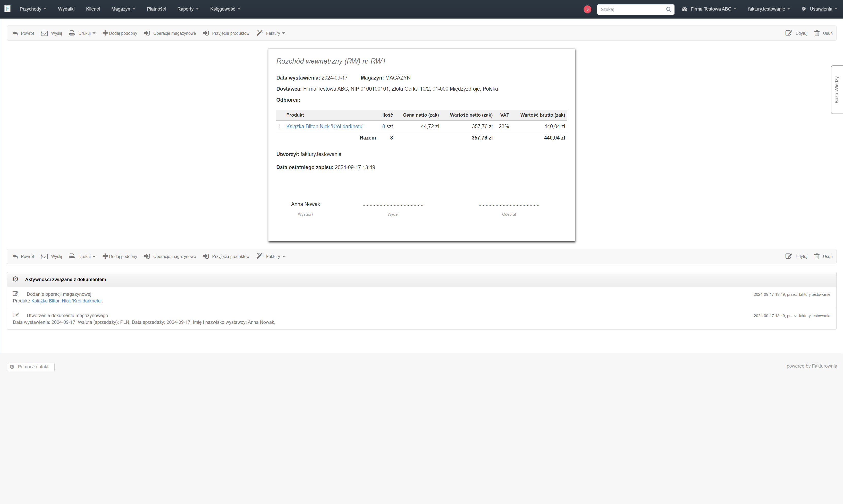843x504 pixels.
Task: Expand the Magazyn dropdown menu
Action: point(123,9)
